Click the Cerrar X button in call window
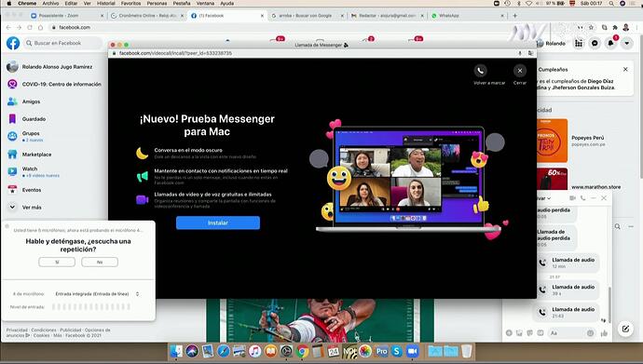 (520, 71)
